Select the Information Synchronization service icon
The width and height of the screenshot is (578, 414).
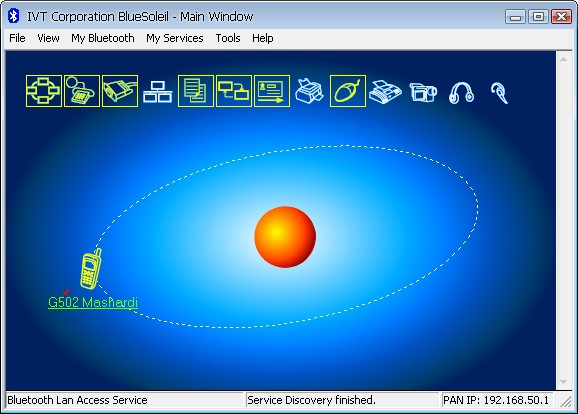234,91
